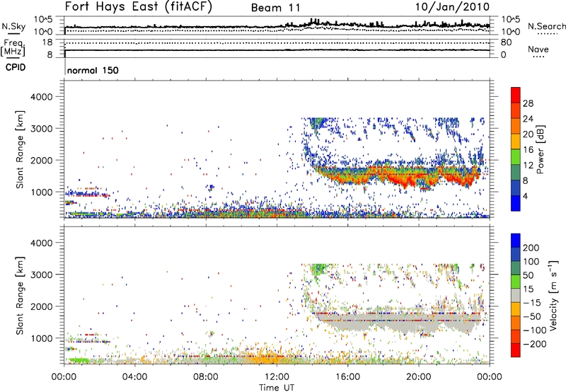Click the red high-power backscatter band near 1500 km
The height and width of the screenshot is (392, 566).
[397, 176]
